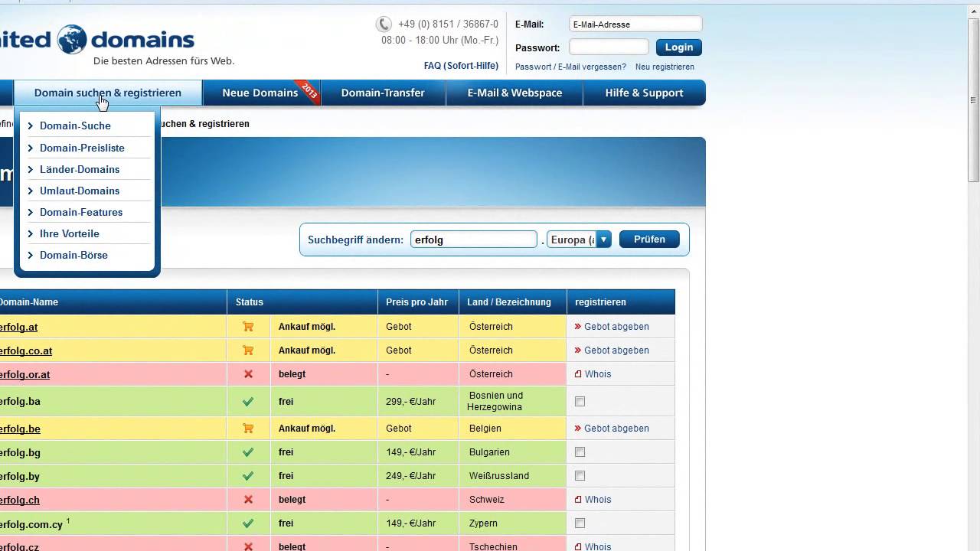The height and width of the screenshot is (551, 980).
Task: Select Umlaut-Domains from the dropdown menu
Action: [80, 191]
